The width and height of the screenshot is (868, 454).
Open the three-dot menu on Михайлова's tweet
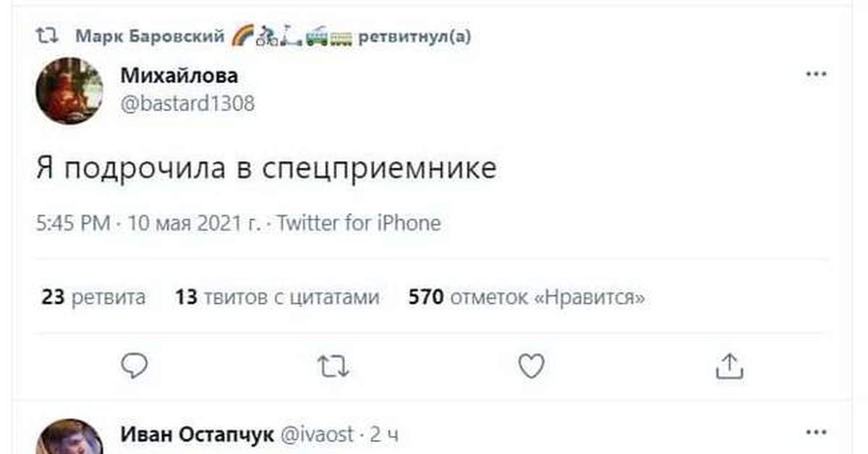(x=816, y=74)
